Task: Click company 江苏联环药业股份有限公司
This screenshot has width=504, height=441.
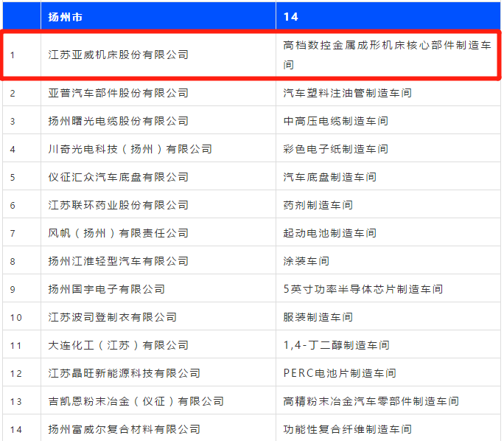Action: (x=119, y=205)
